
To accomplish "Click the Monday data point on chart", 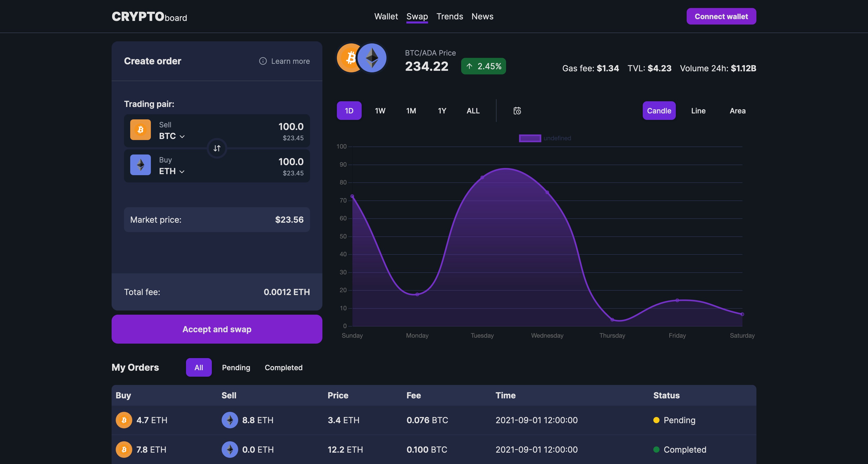I will click(417, 295).
